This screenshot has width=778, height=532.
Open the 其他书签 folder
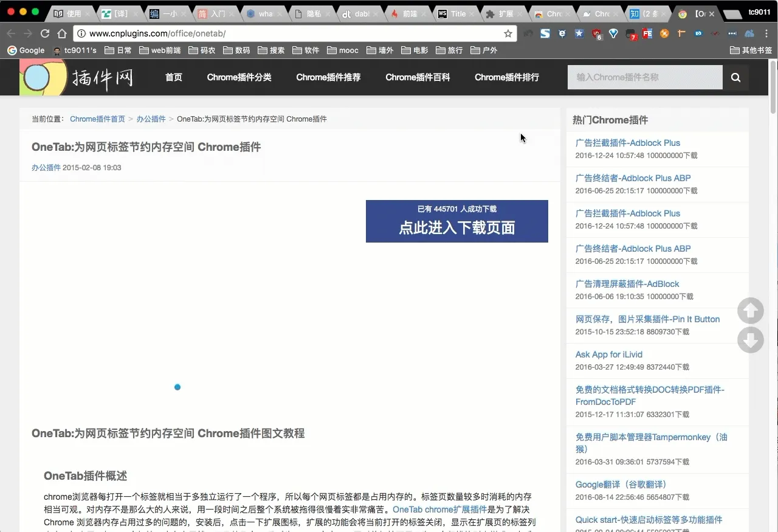pos(751,50)
